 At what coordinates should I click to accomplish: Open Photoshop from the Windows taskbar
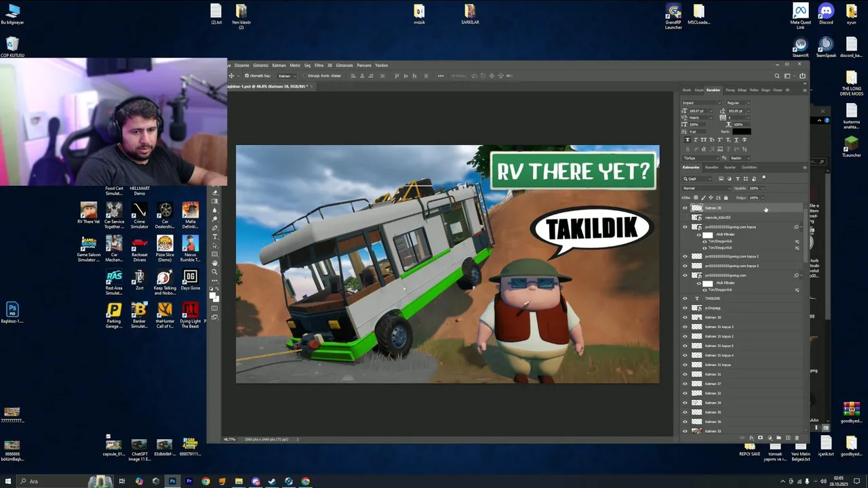[x=172, y=481]
